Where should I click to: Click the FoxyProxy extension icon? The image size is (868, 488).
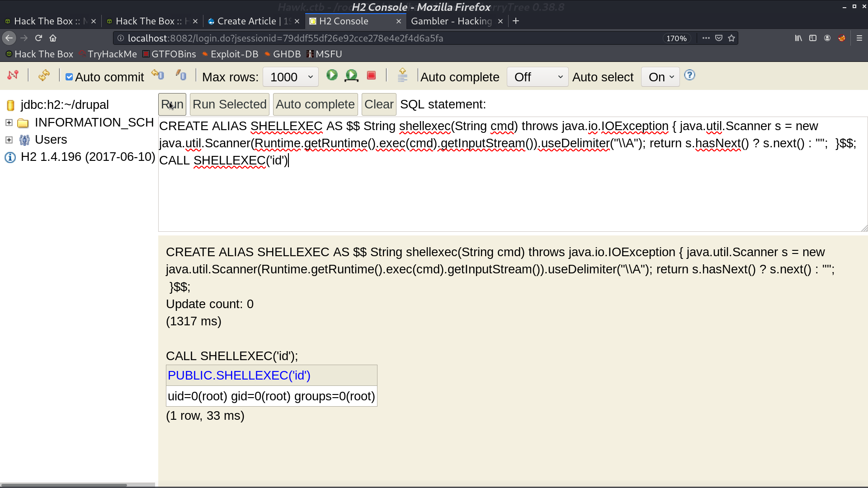click(842, 38)
